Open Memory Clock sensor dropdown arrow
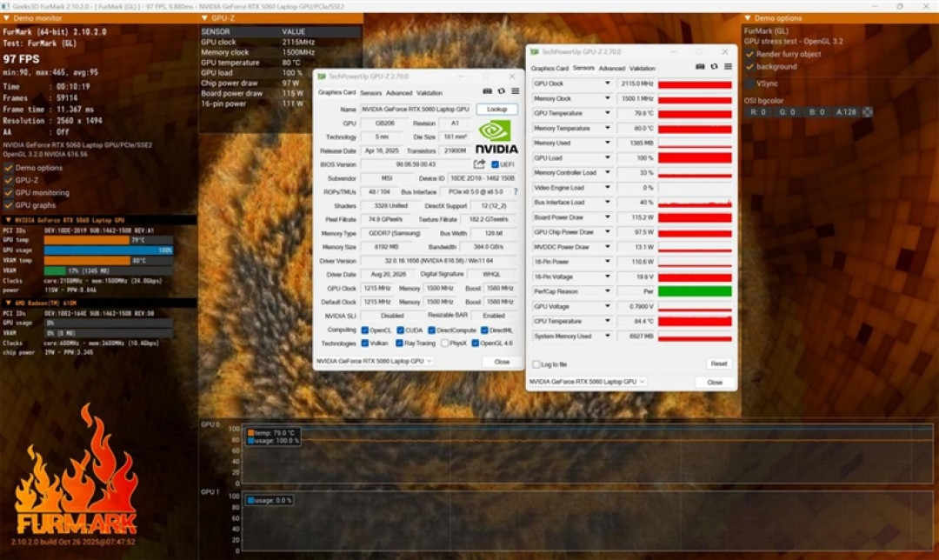Viewport: 939px width, 560px height. pyautogui.click(x=607, y=98)
